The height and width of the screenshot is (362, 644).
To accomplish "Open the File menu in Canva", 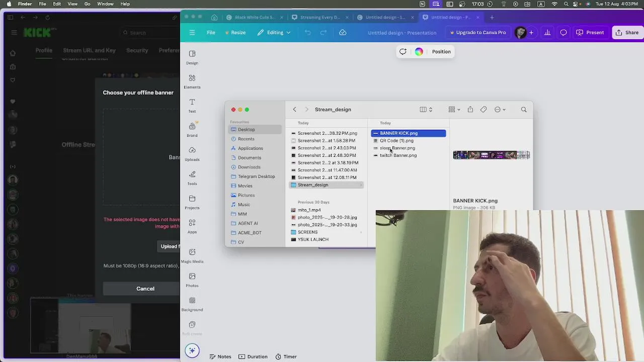I will [x=211, y=33].
